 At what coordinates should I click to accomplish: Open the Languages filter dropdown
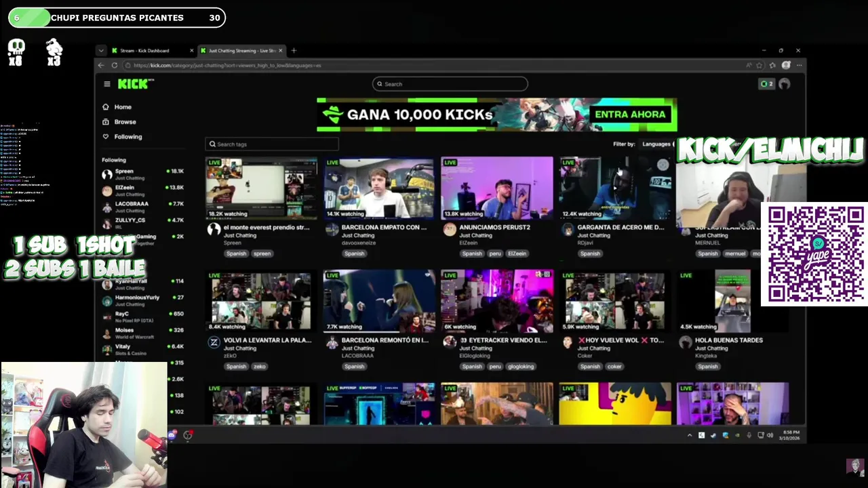656,144
